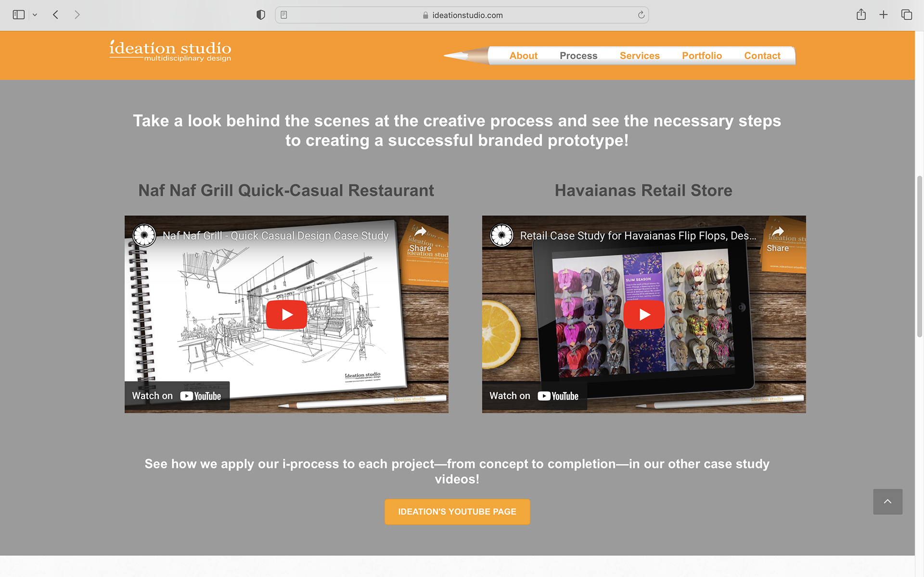Click the back-to-top arrow button
This screenshot has height=577, width=924.
coord(888,502)
